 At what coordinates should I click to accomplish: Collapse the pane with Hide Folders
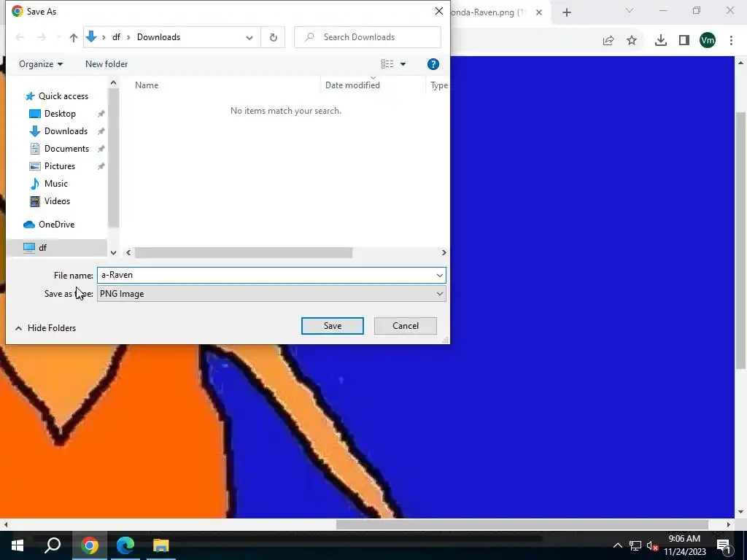pos(46,328)
